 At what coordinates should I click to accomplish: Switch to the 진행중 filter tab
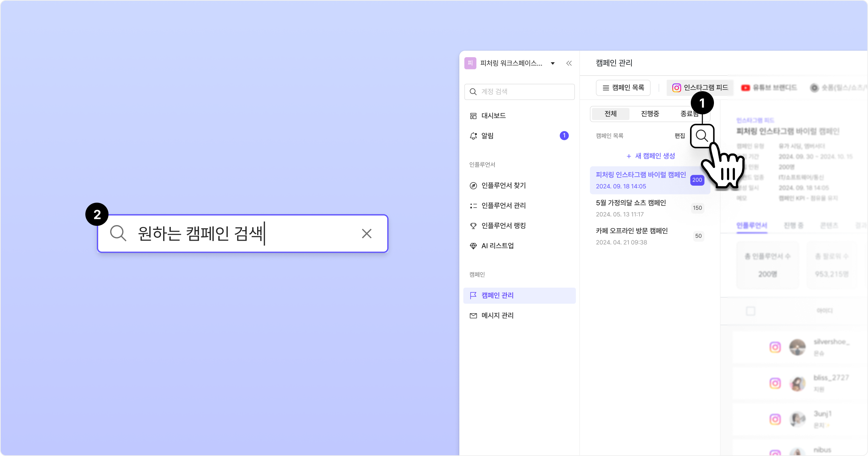(x=650, y=114)
